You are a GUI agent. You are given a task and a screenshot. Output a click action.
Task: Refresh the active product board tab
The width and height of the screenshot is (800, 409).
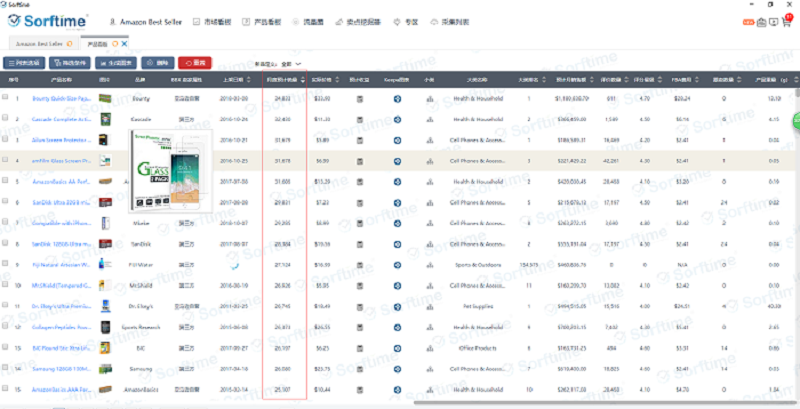click(x=115, y=44)
